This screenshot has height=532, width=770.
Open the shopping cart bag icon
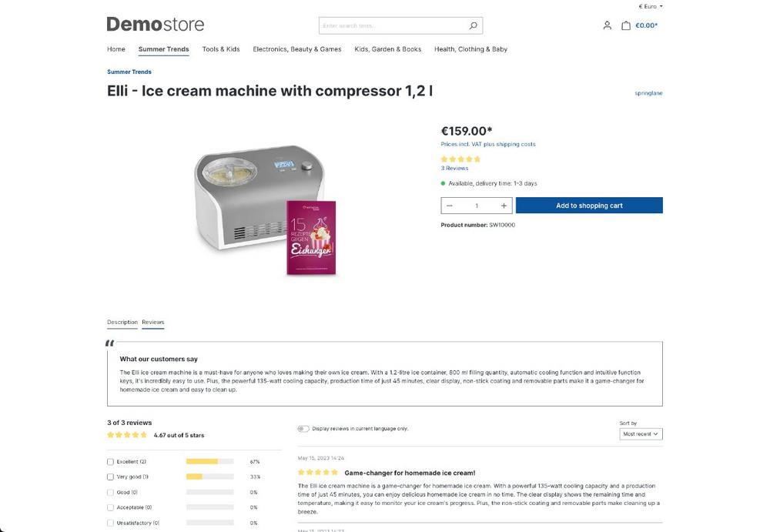[x=625, y=25]
